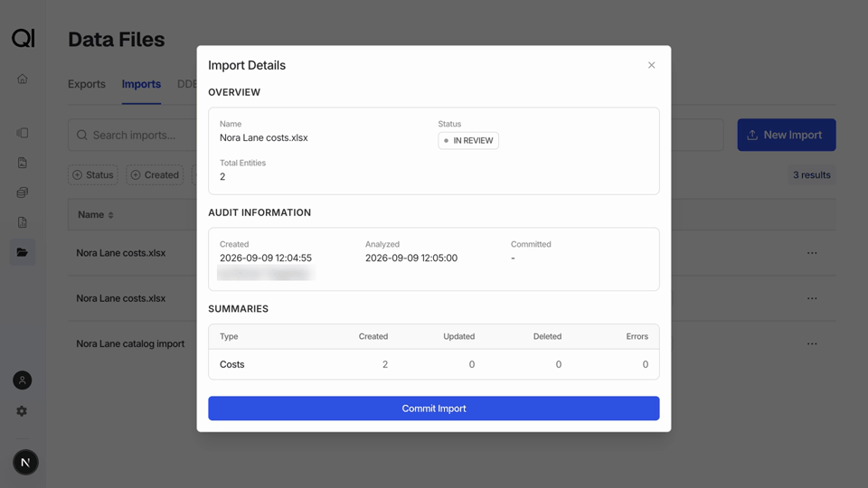This screenshot has width=868, height=488.
Task: Open more options for first Nora Lane costs.xlsx
Action: pyautogui.click(x=812, y=253)
